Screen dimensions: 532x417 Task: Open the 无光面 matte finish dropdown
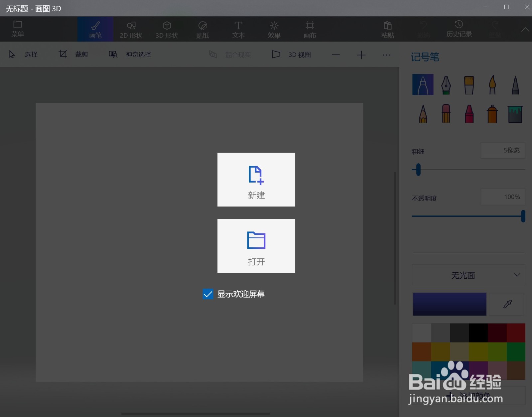coord(468,275)
